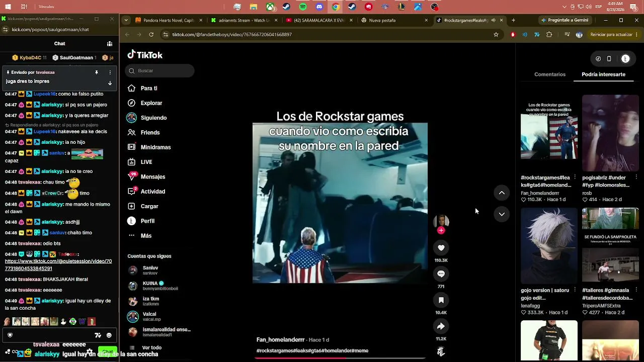This screenshot has height=362, width=644.
Task: Share the video with the arrow icon
Action: click(x=441, y=326)
